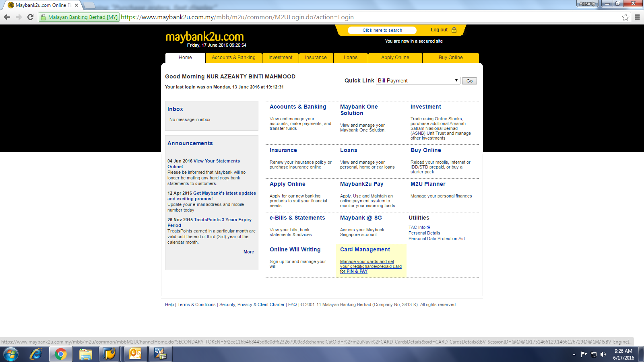Open the volume speaker icon
Image resolution: width=644 pixels, height=362 pixels.
click(603, 354)
